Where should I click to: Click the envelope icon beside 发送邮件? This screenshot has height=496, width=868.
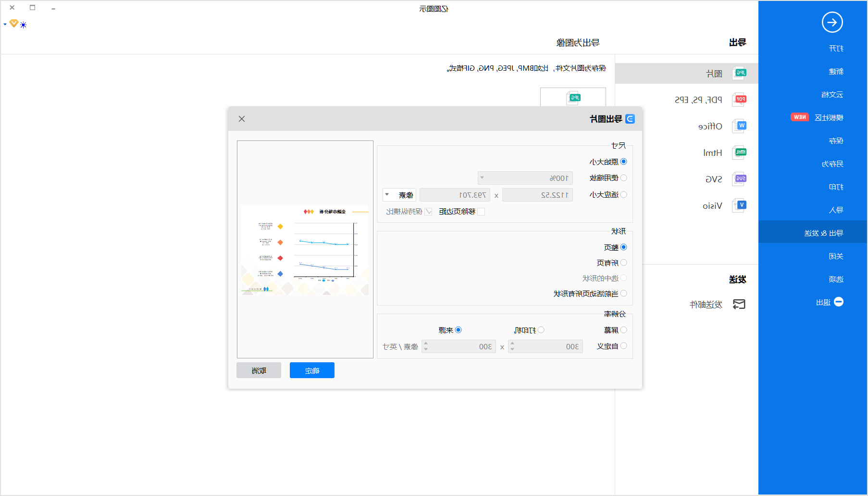click(x=739, y=304)
